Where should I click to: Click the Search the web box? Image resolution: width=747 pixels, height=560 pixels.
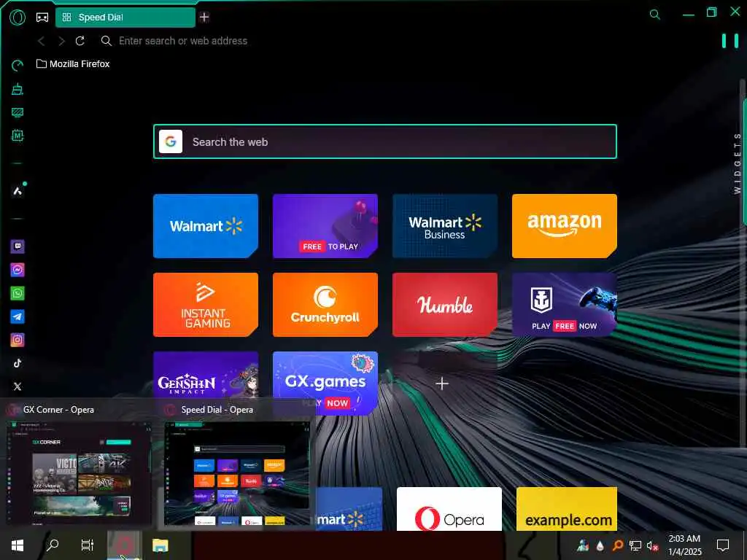pos(385,141)
